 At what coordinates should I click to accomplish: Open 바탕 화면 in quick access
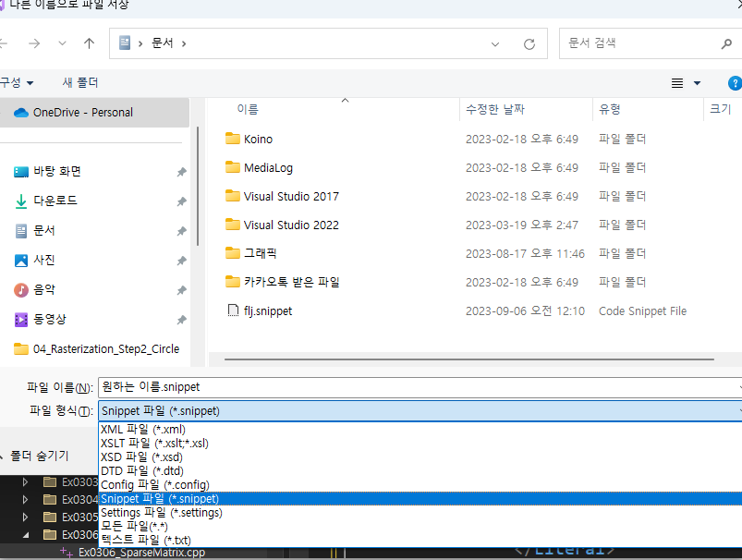pyautogui.click(x=57, y=171)
